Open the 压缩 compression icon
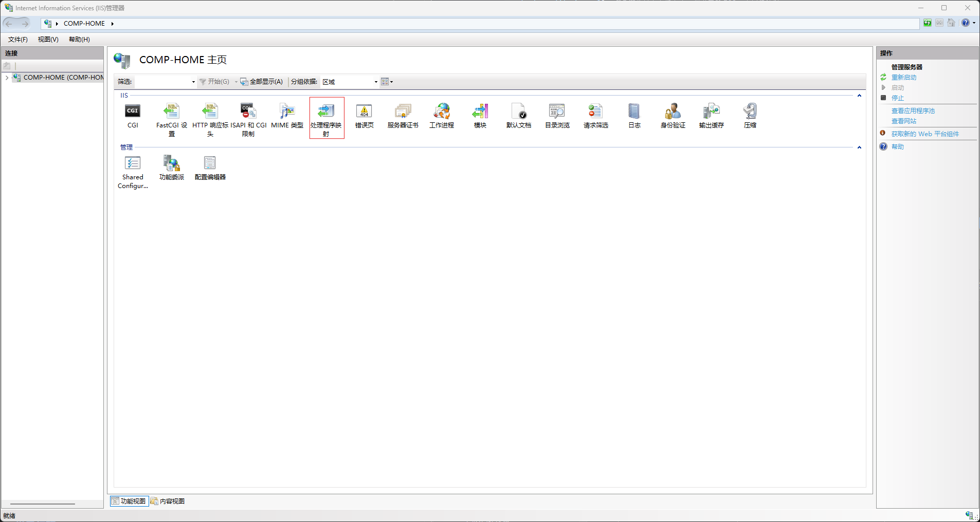 click(750, 111)
